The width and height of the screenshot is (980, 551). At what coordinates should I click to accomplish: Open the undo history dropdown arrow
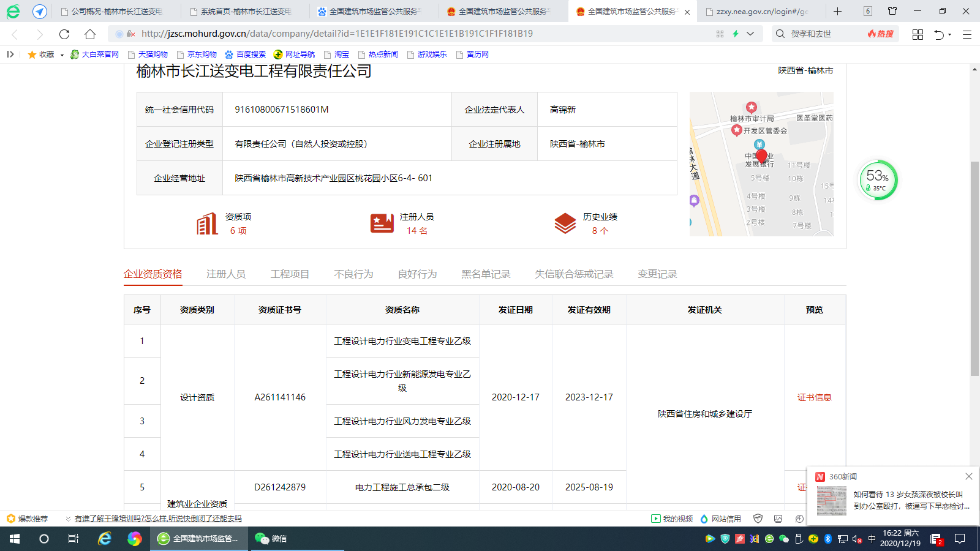(x=950, y=35)
